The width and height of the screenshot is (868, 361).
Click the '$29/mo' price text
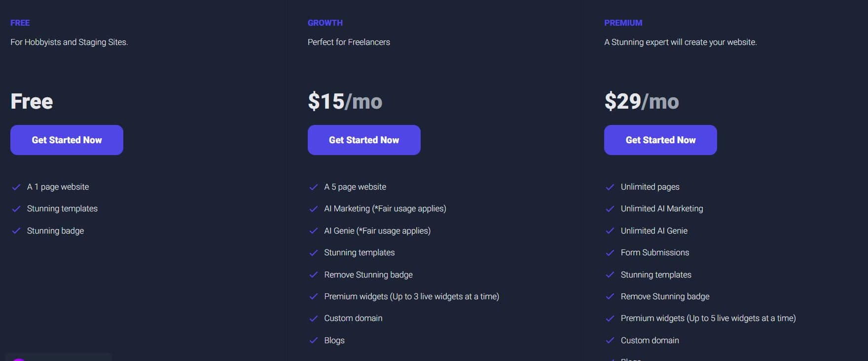point(641,102)
